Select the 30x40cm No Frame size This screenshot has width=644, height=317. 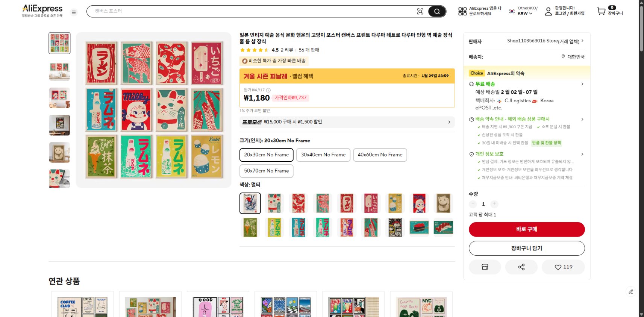[x=323, y=155]
